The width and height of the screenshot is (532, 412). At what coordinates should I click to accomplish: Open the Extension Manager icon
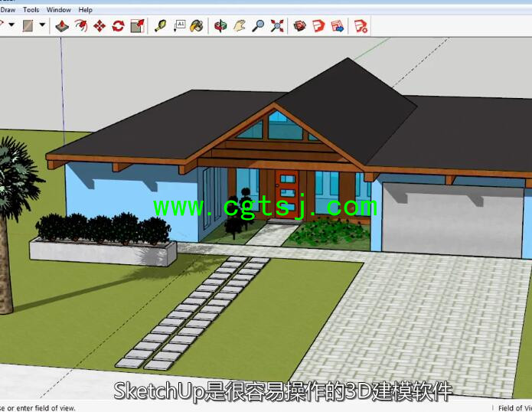tap(361, 26)
